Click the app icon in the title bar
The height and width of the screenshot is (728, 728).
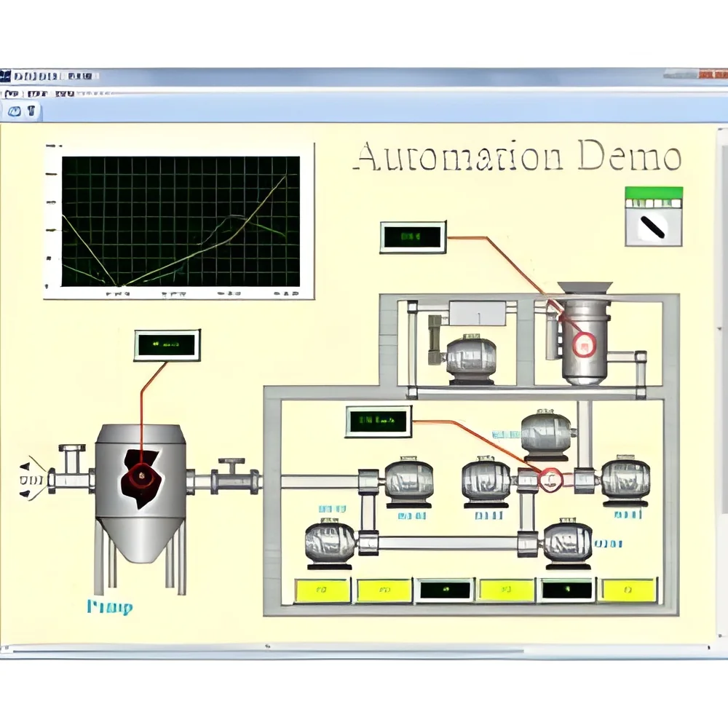click(5, 76)
